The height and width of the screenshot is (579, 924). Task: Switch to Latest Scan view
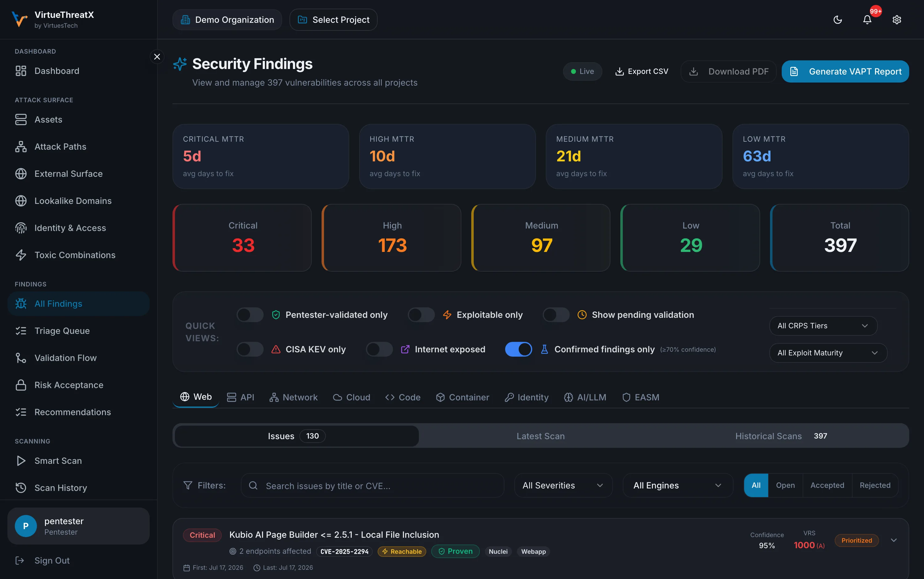click(x=541, y=436)
